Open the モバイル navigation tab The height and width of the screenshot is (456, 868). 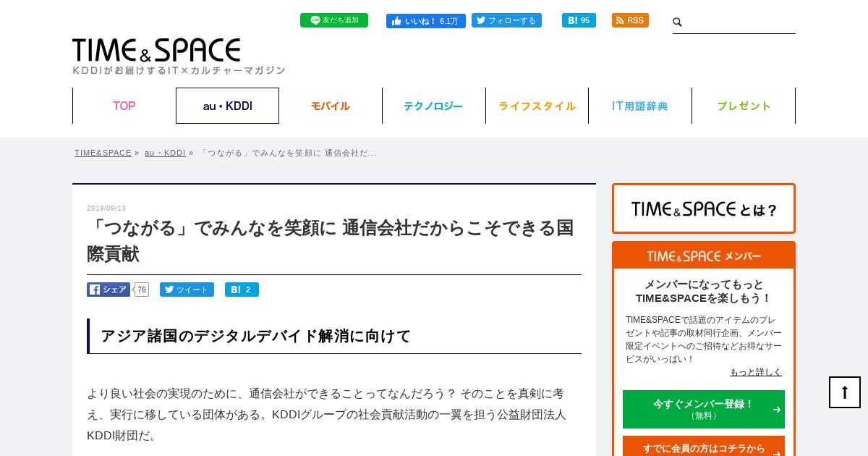331,106
